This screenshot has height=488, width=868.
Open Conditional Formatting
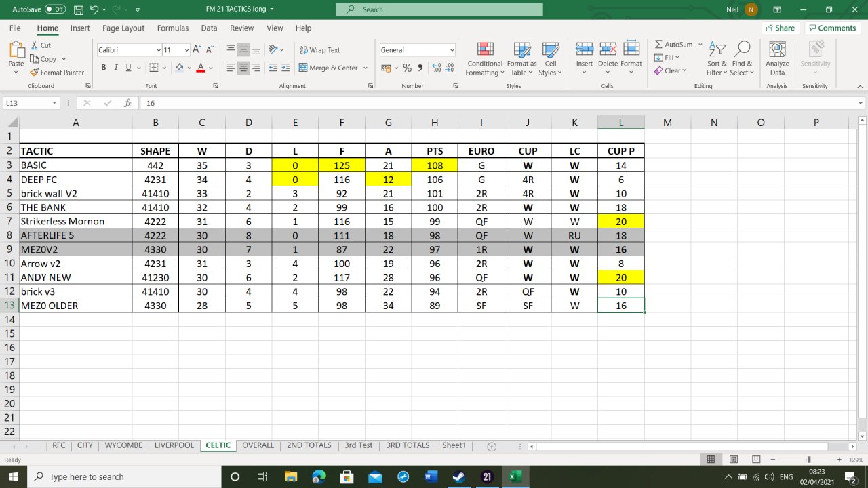click(x=485, y=59)
